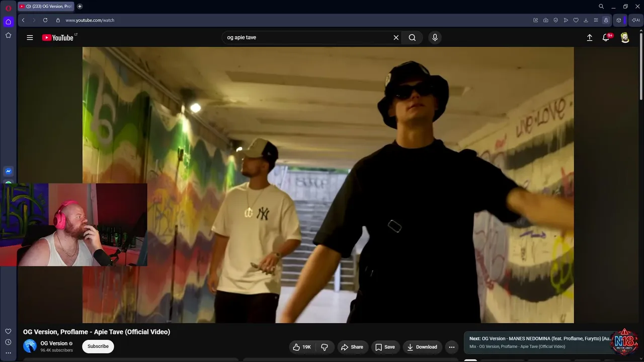Mute the tab using its speaker icon
Screen dimensions: 644x362
[x=28, y=7]
